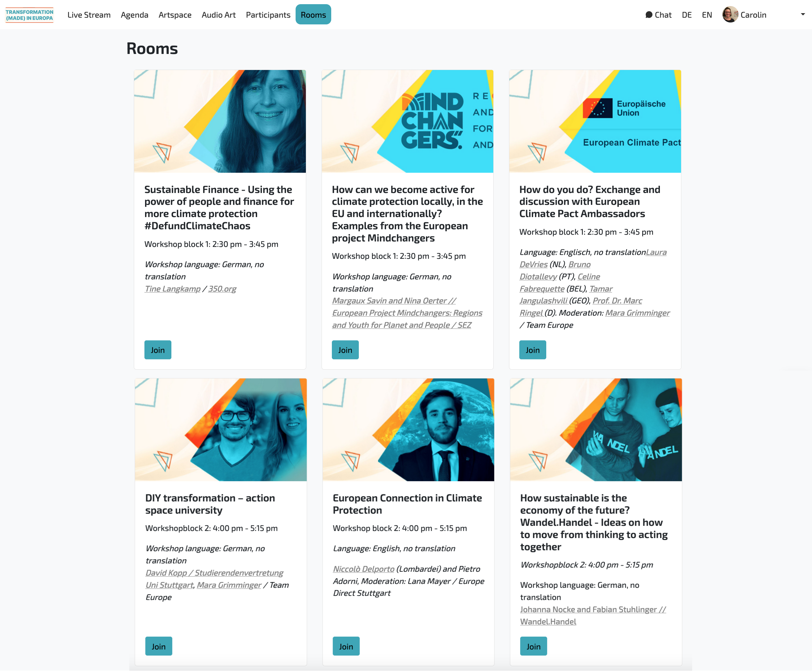Open Chat via the speech bubble icon
Screen dimensions: 812x671
tap(649, 15)
